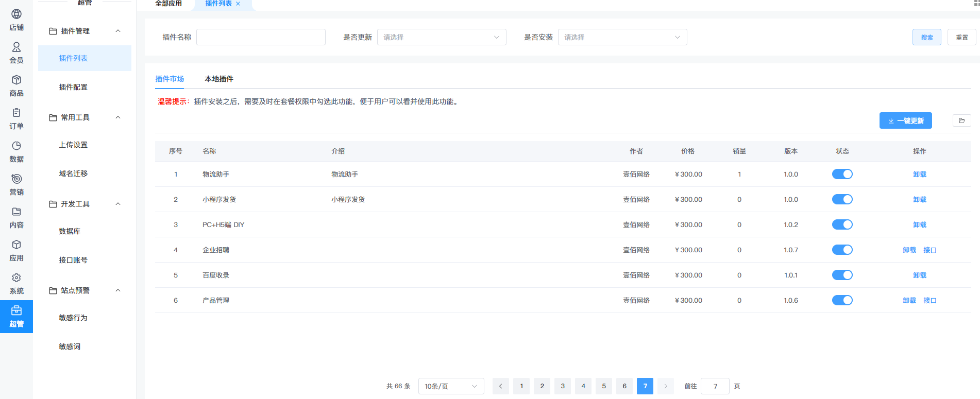This screenshot has height=399, width=980.
Task: Go to page 3
Action: pos(563,386)
